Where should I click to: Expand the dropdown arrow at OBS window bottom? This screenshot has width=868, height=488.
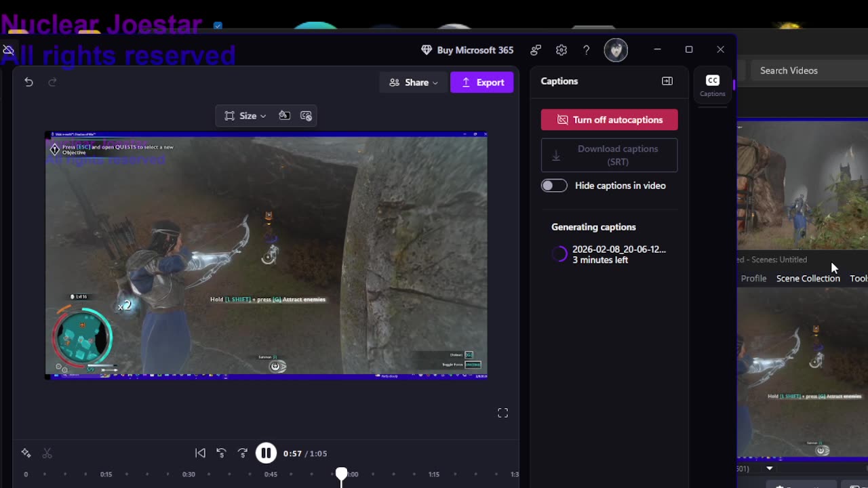point(769,468)
